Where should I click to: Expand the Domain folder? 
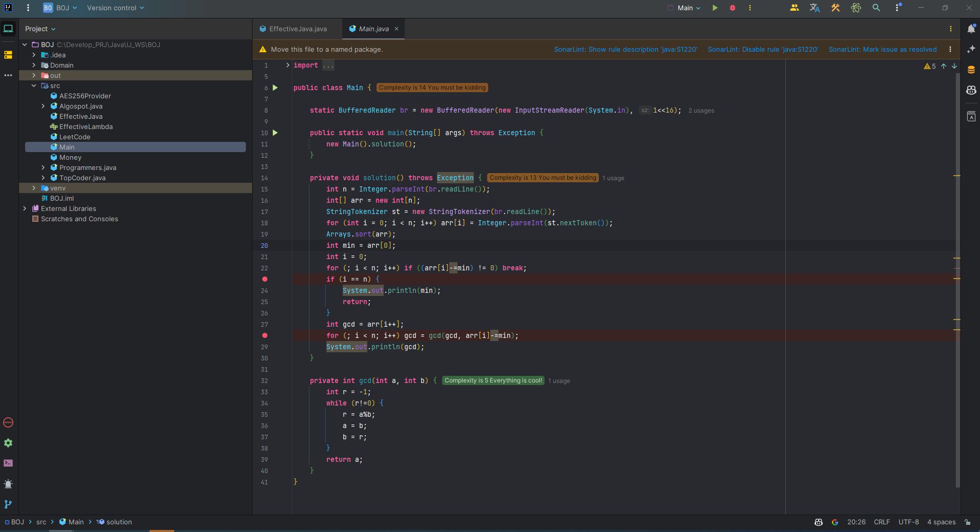click(x=34, y=65)
